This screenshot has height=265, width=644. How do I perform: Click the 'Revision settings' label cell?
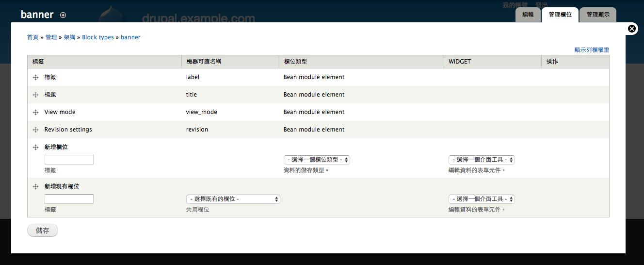tap(68, 130)
